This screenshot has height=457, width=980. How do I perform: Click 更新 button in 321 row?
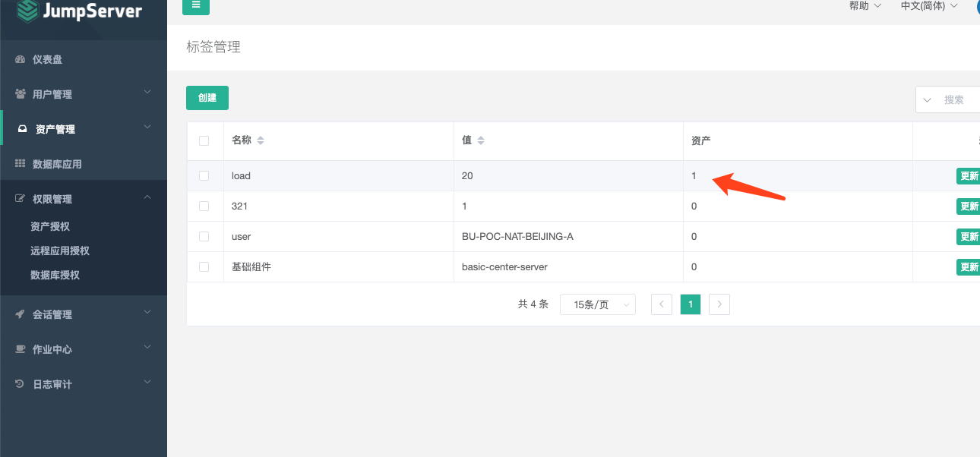coord(968,206)
